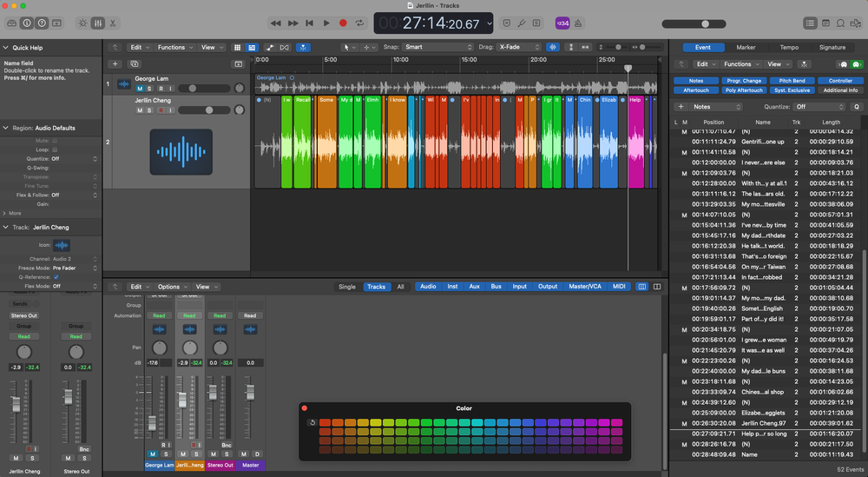This screenshot has width=868, height=477.
Task: Open the Mixer using the toolbar icon
Action: pyautogui.click(x=98, y=23)
